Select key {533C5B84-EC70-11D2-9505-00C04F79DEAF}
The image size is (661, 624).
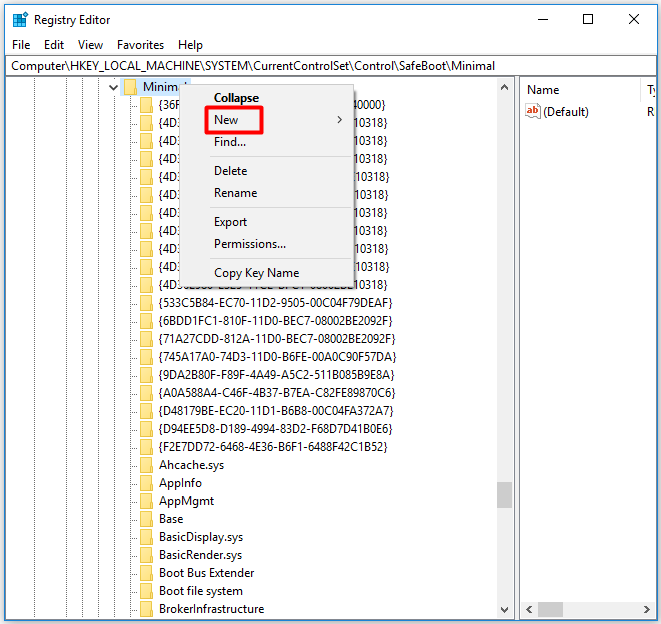[x=275, y=303]
